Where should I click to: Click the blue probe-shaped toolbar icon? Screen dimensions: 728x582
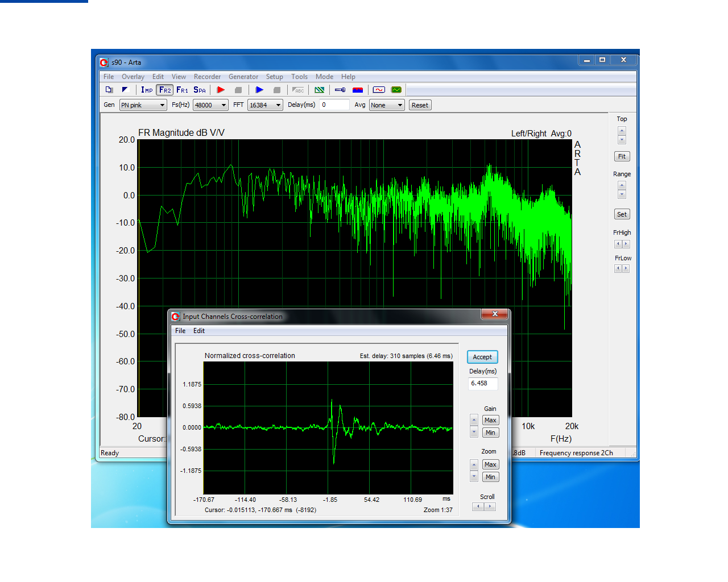pyautogui.click(x=340, y=90)
